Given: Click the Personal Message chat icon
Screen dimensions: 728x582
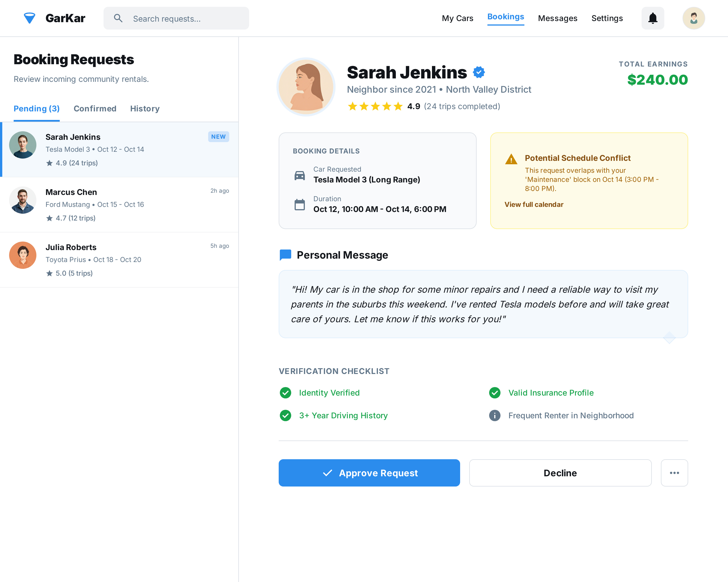Looking at the screenshot, I should click(x=285, y=255).
